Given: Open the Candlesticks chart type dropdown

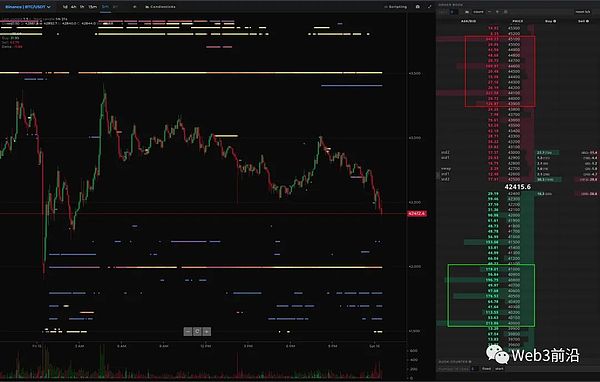Looking at the screenshot, I should pyautogui.click(x=160, y=7).
